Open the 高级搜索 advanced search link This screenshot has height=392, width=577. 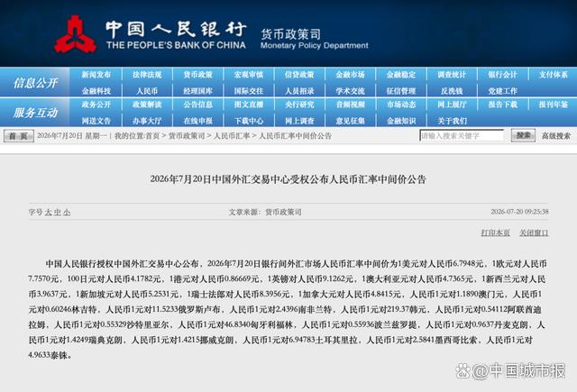click(556, 136)
